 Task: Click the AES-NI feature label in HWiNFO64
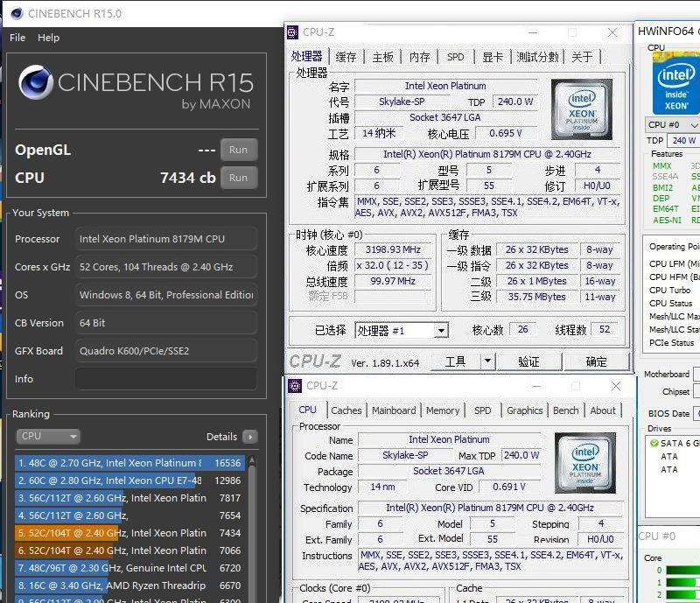coord(667,220)
